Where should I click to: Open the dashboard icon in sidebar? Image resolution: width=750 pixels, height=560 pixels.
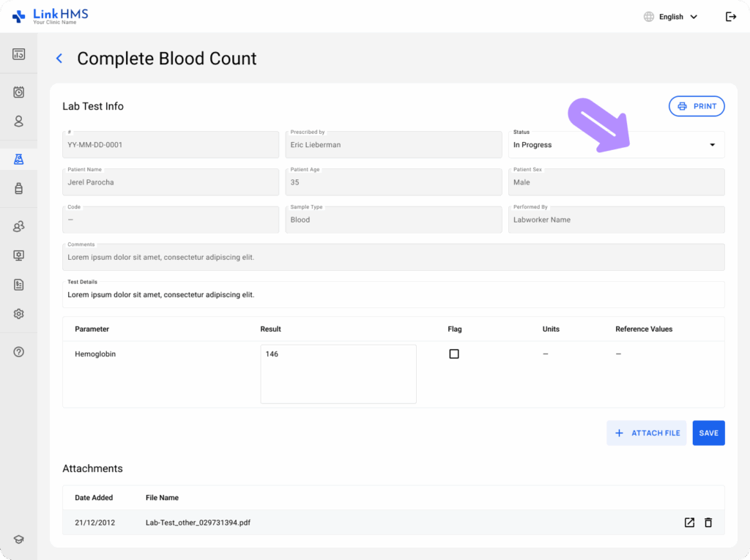pyautogui.click(x=18, y=54)
